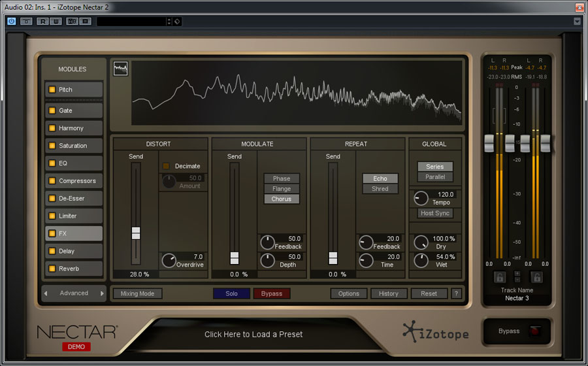Open the host preset dropdown field
Image resolution: width=588 pixels, height=366 pixels.
tap(133, 22)
